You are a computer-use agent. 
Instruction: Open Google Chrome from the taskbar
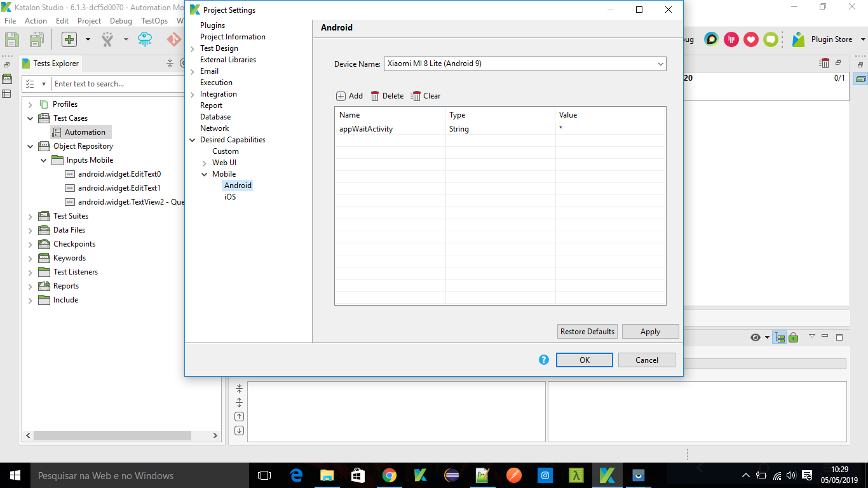tap(390, 475)
